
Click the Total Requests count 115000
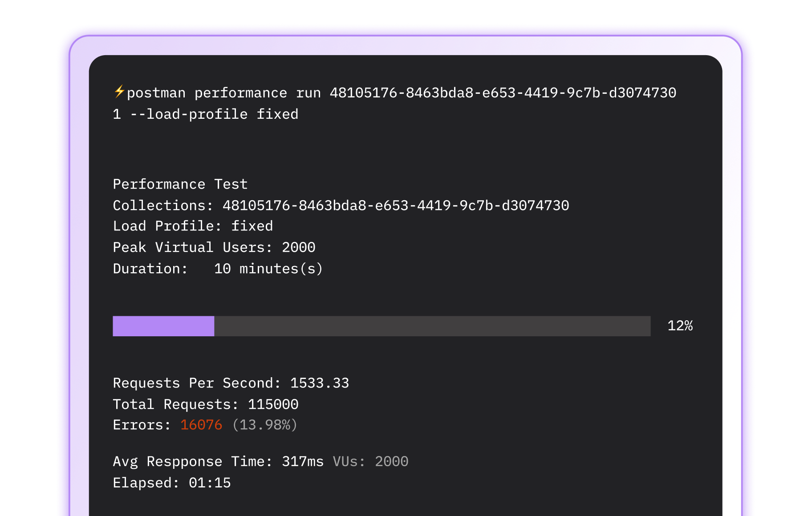pos(273,404)
